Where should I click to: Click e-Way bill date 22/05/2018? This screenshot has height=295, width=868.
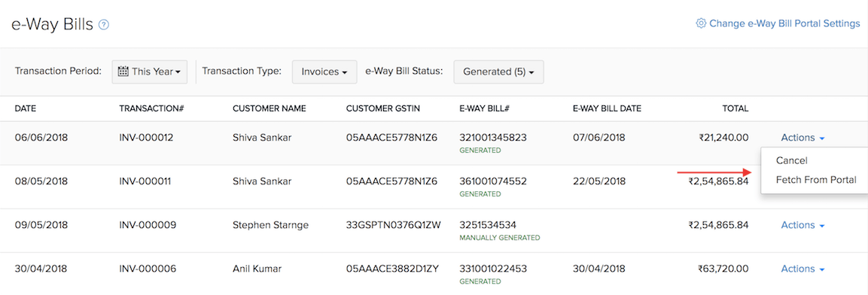point(599,181)
